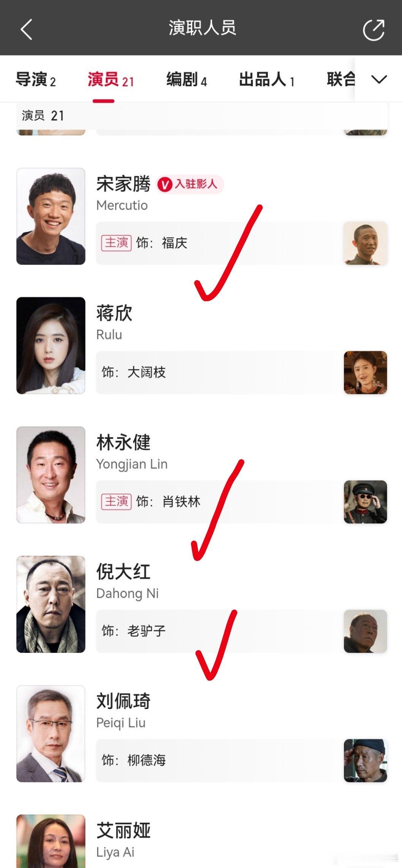View 福庆 character still thumbnail
The height and width of the screenshot is (868, 402).
pos(366,243)
